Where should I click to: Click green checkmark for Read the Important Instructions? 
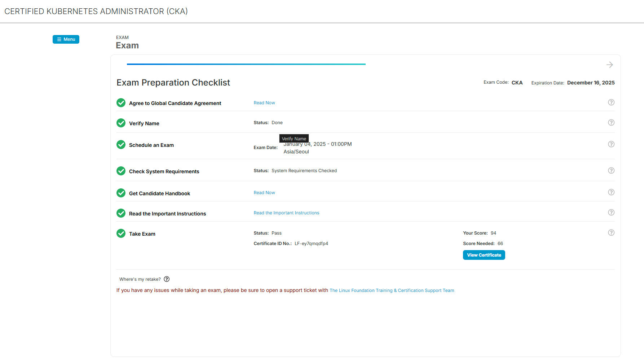(x=121, y=213)
